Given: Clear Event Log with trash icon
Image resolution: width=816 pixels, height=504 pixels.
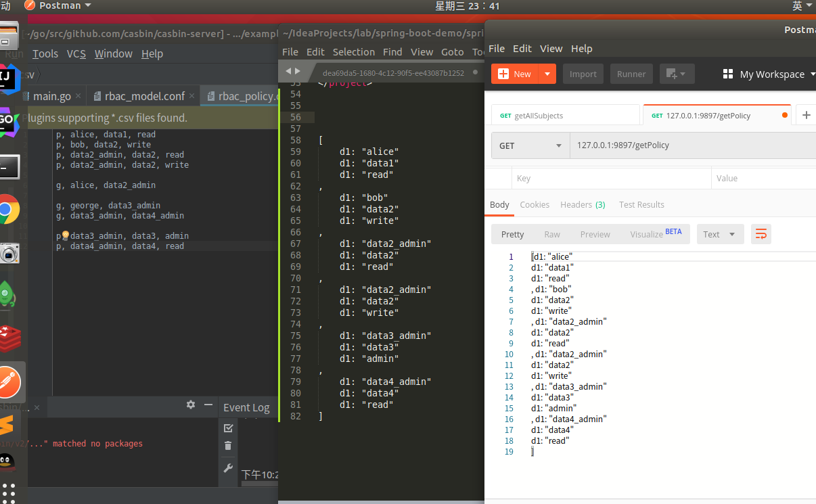Looking at the screenshot, I should click(x=228, y=446).
